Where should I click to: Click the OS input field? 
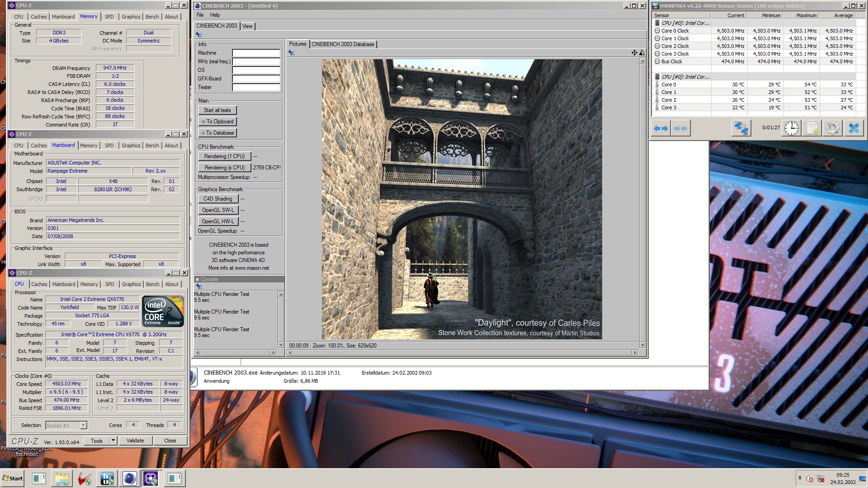coord(256,70)
